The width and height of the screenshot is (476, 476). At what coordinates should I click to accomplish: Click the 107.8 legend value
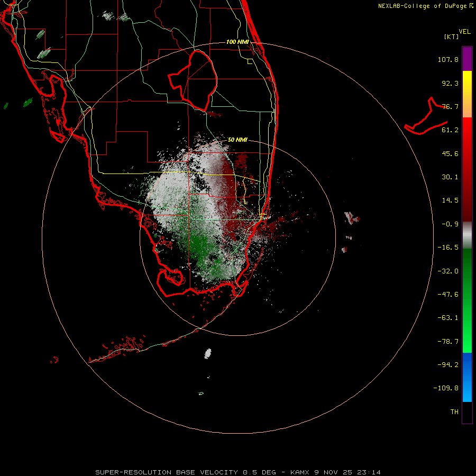[448, 59]
